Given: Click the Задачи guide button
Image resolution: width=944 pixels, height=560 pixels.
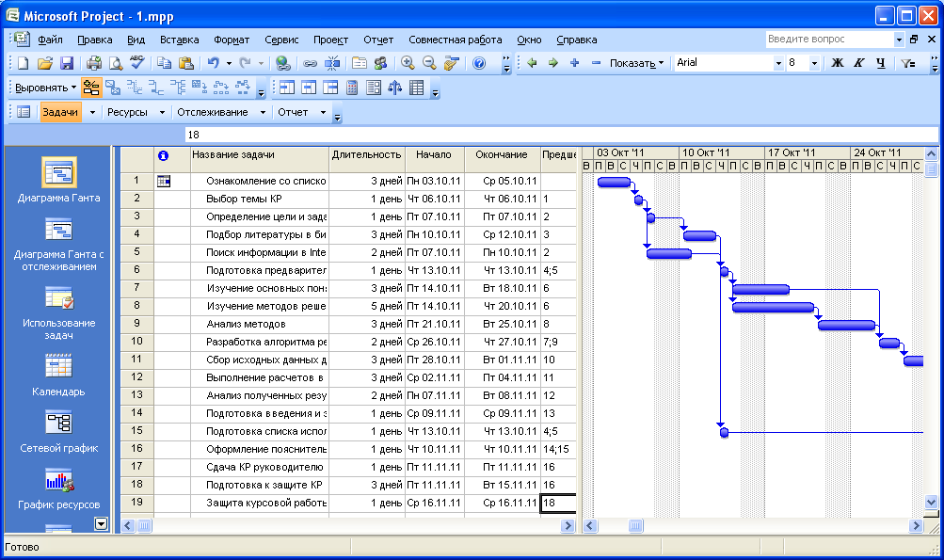Looking at the screenshot, I should pyautogui.click(x=60, y=112).
